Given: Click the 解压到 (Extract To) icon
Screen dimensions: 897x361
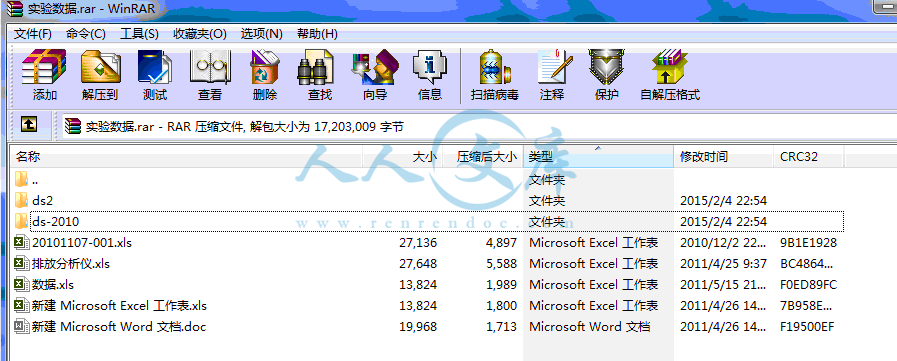Looking at the screenshot, I should point(100,67).
